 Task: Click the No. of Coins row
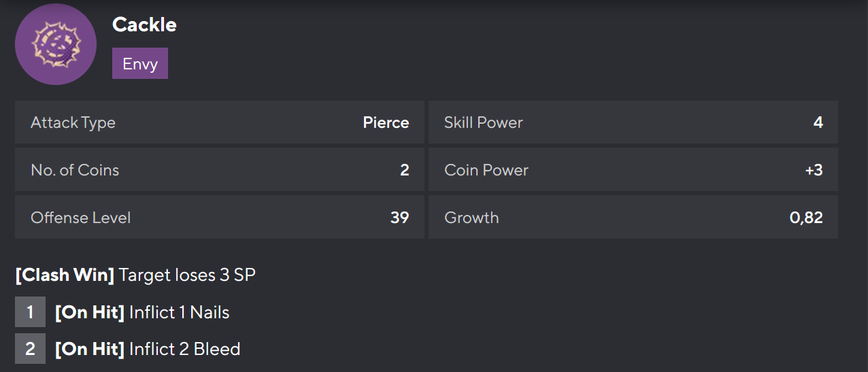click(219, 170)
